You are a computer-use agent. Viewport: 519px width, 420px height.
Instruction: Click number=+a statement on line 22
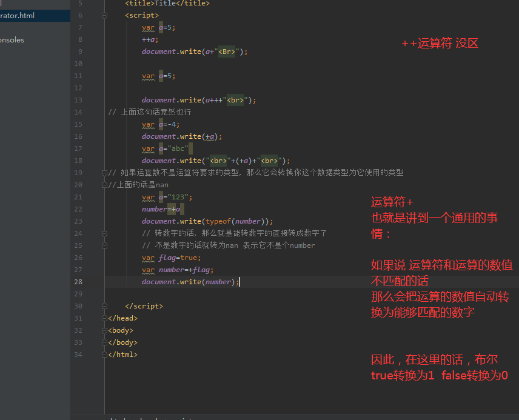click(x=161, y=209)
